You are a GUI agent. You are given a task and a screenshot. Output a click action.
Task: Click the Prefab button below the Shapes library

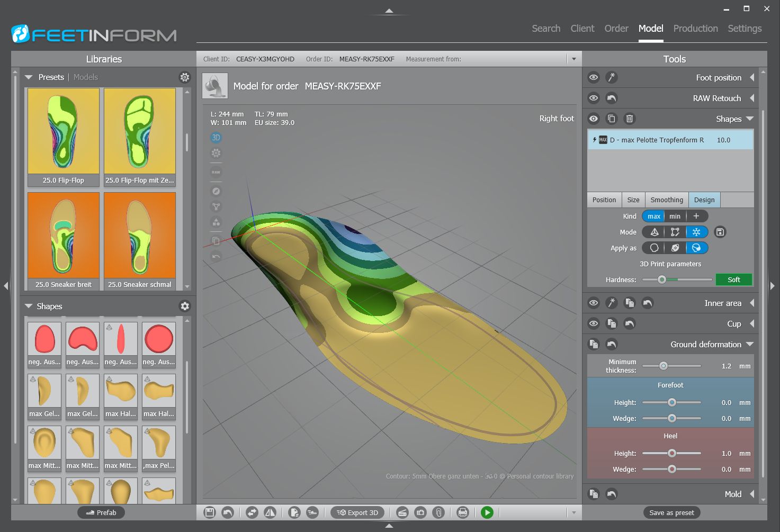click(x=101, y=512)
